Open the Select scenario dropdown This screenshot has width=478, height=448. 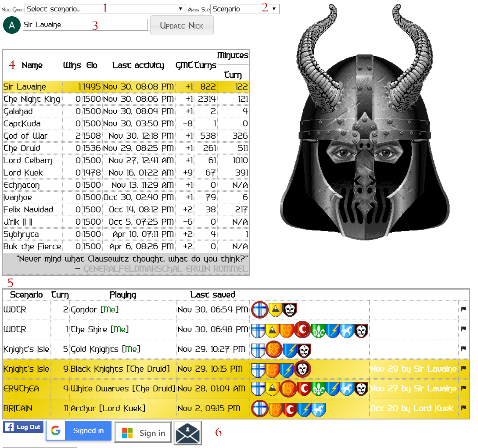105,9
